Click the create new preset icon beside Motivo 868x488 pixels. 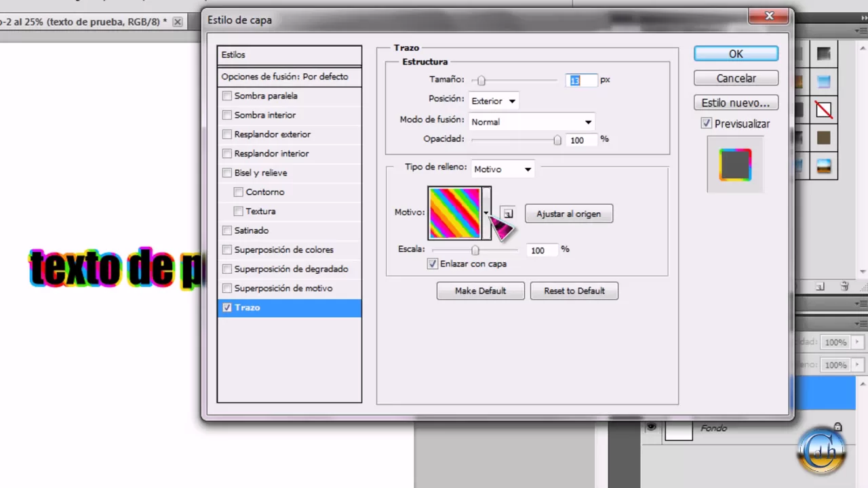[508, 214]
